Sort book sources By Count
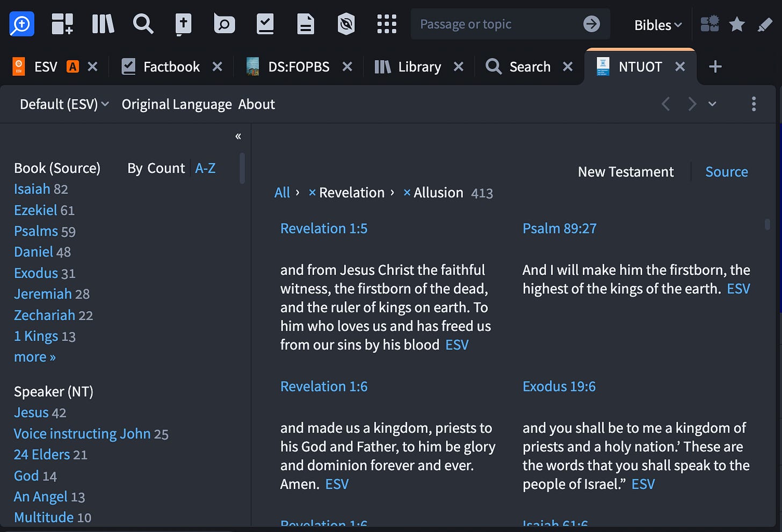 (156, 168)
